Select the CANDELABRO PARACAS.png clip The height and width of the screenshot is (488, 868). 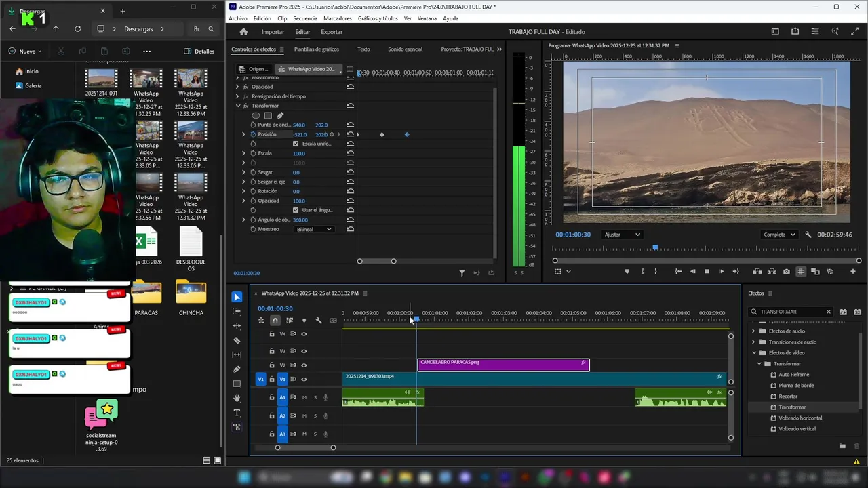coord(502,365)
